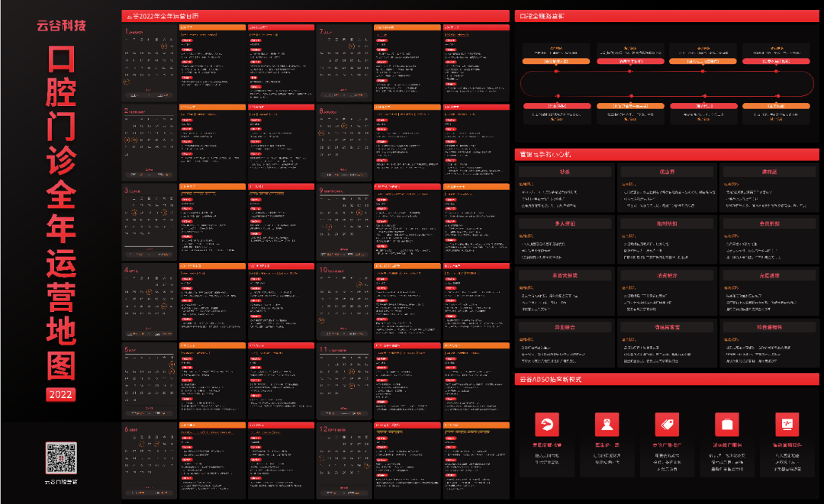Open the month 5 mini calendar
The image size is (824, 504).
pyautogui.click(x=150, y=381)
